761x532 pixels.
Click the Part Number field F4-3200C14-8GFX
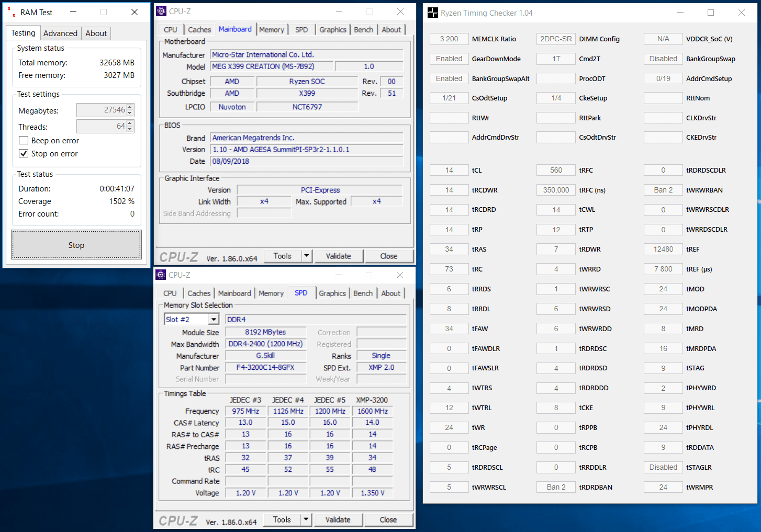click(x=265, y=367)
